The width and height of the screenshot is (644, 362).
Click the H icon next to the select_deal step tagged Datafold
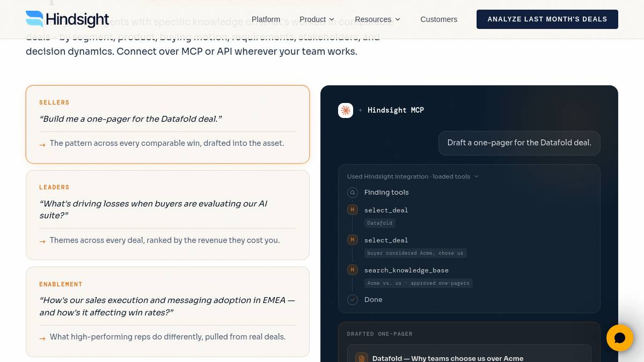(353, 210)
